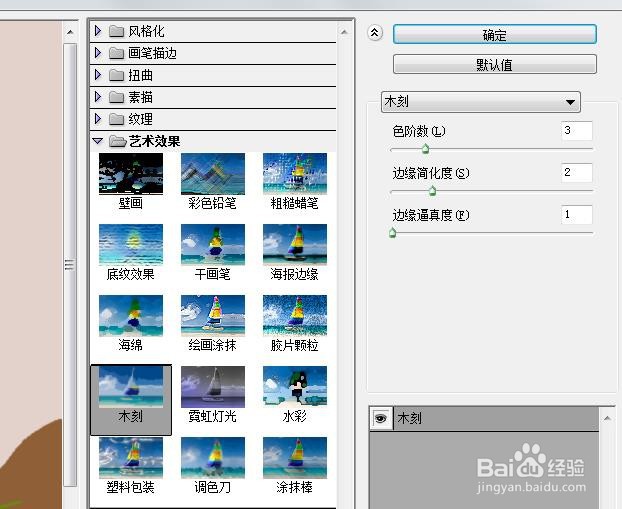The height and width of the screenshot is (509, 622).
Task: Click the 扭曲 folder icon
Action: [x=116, y=75]
